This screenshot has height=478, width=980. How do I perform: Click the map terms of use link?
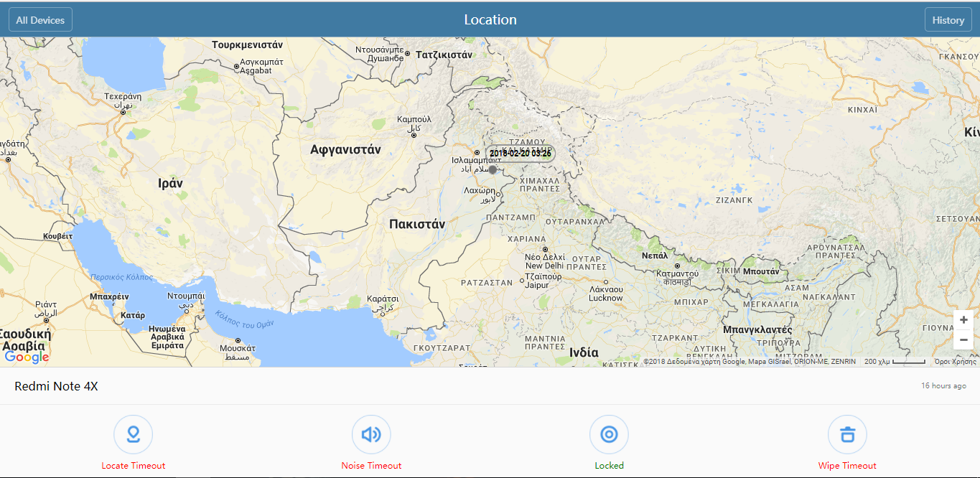pyautogui.click(x=955, y=362)
